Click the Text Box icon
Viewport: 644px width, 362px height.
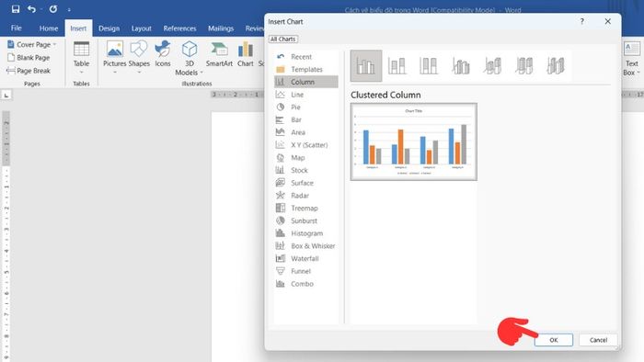tap(631, 50)
